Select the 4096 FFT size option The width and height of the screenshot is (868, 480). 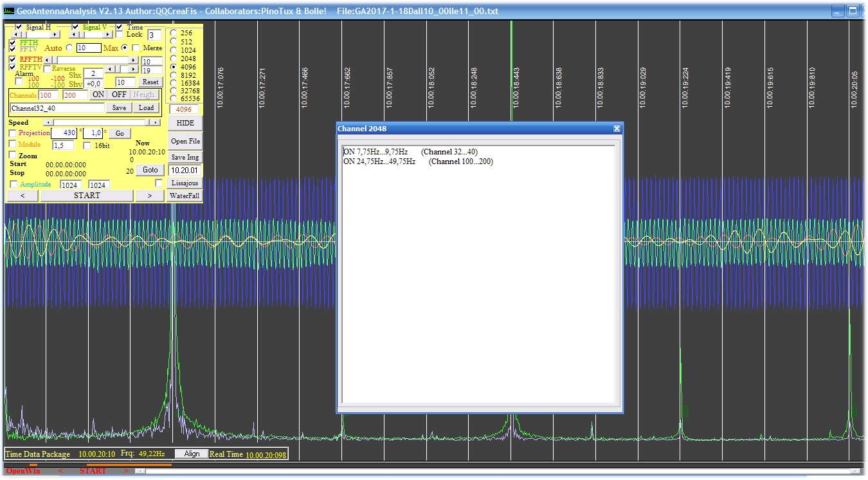(x=174, y=67)
